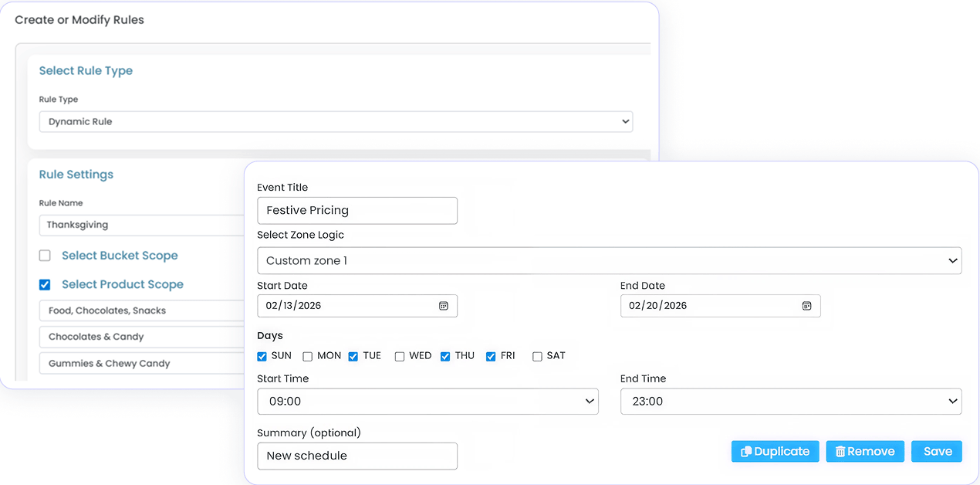Uncheck the Select Product Scope checkbox
Viewport: 980px width, 485px height.
point(45,284)
